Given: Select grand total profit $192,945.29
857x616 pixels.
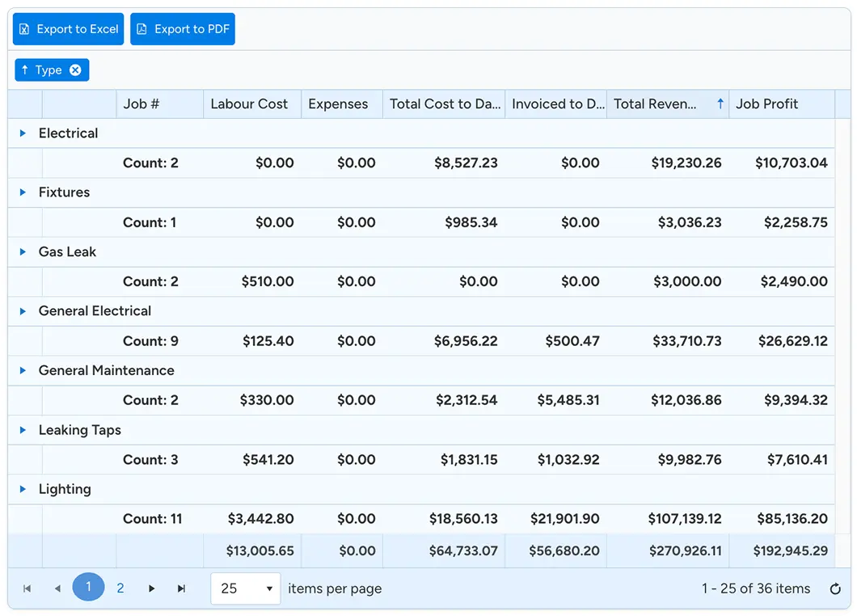Looking at the screenshot, I should pyautogui.click(x=791, y=551).
